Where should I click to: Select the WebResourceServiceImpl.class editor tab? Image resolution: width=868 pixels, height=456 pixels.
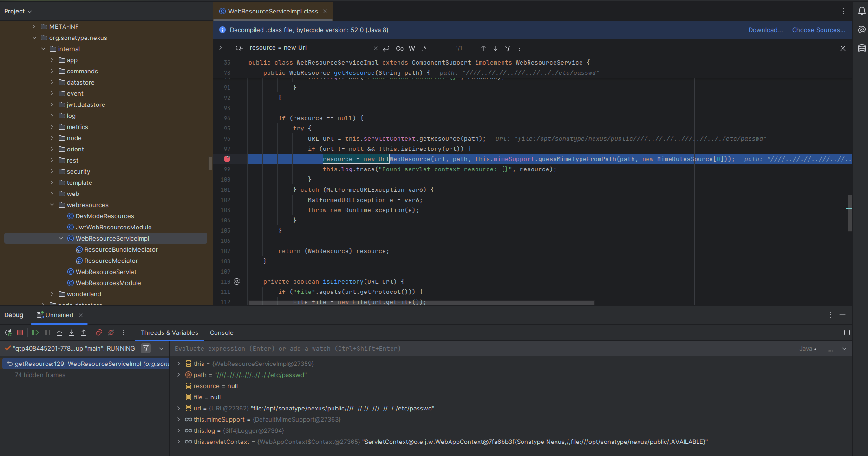pyautogui.click(x=273, y=11)
